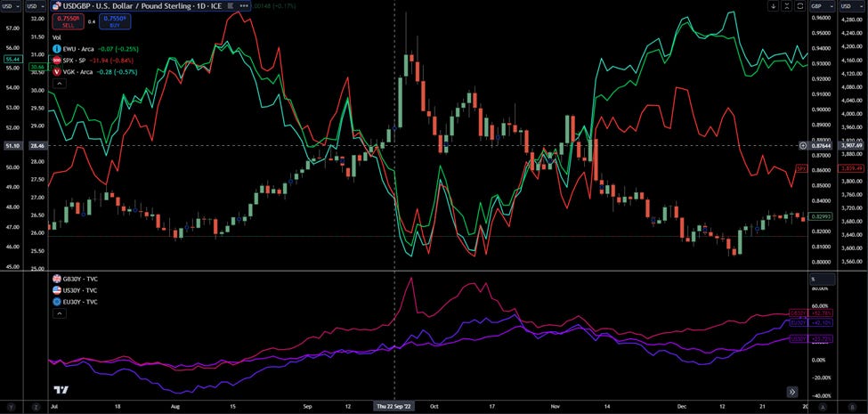This screenshot has height=414, width=868.
Task: Click the collapse pane icon at top-right
Action: (787, 6)
